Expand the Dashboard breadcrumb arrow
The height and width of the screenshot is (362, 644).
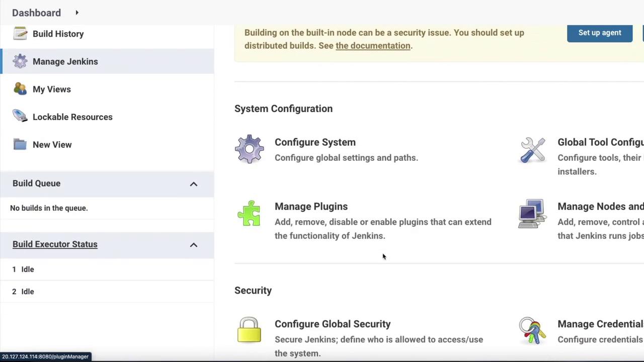click(77, 13)
